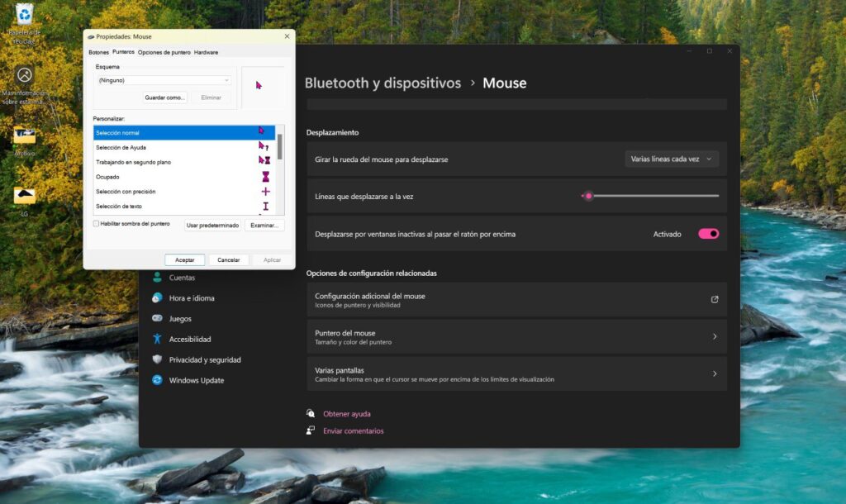The height and width of the screenshot is (504, 846).
Task: Open the Enviar comentarios link
Action: (354, 431)
